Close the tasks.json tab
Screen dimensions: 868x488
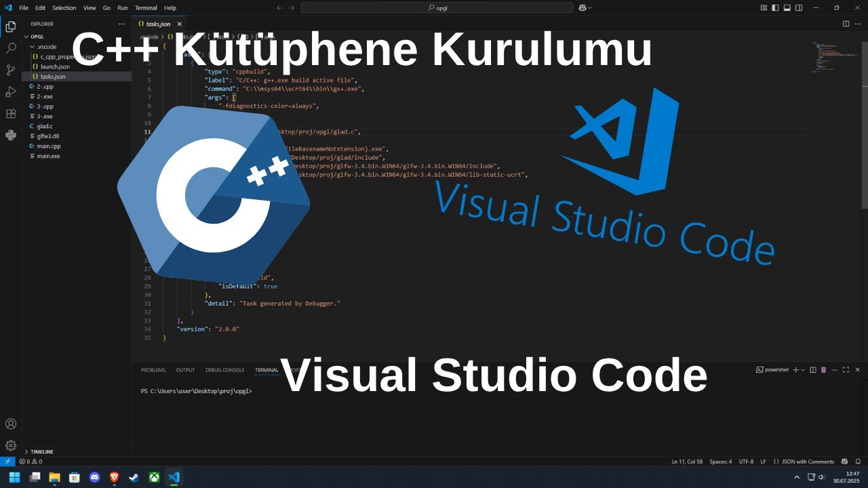(x=179, y=24)
